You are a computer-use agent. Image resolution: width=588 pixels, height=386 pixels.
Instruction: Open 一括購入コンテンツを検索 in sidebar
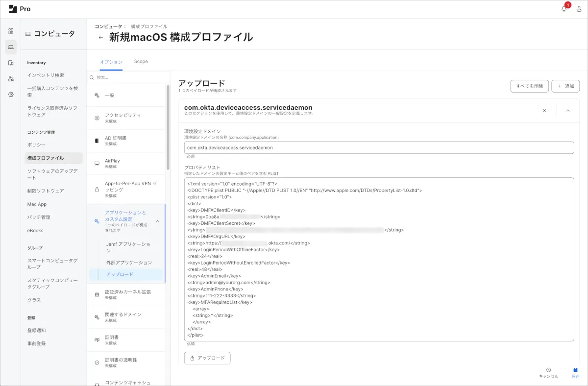53,92
